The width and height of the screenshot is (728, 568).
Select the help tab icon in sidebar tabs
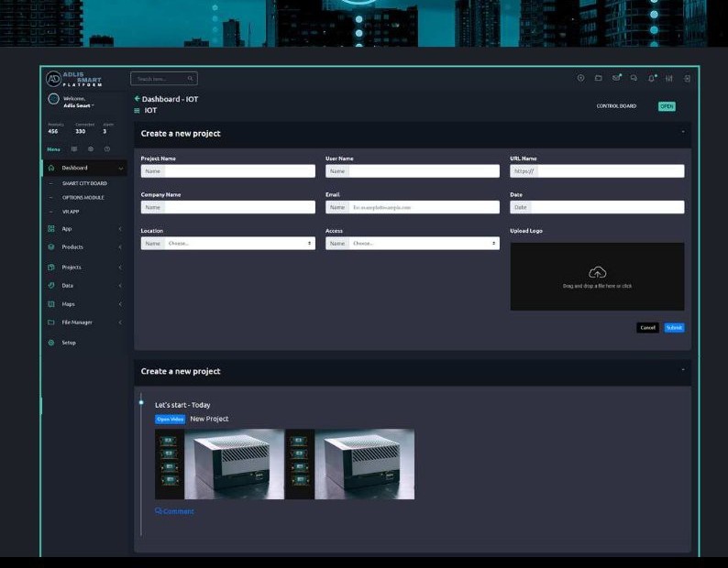coord(107,149)
